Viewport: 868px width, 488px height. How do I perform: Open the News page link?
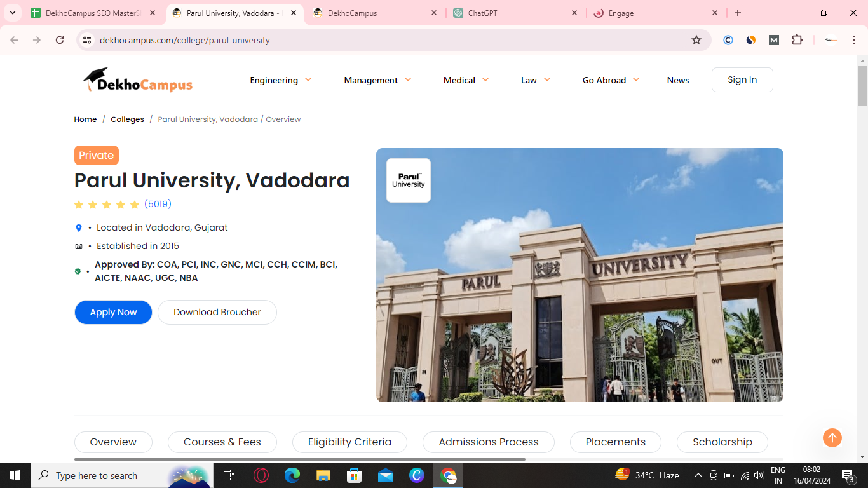[678, 80]
